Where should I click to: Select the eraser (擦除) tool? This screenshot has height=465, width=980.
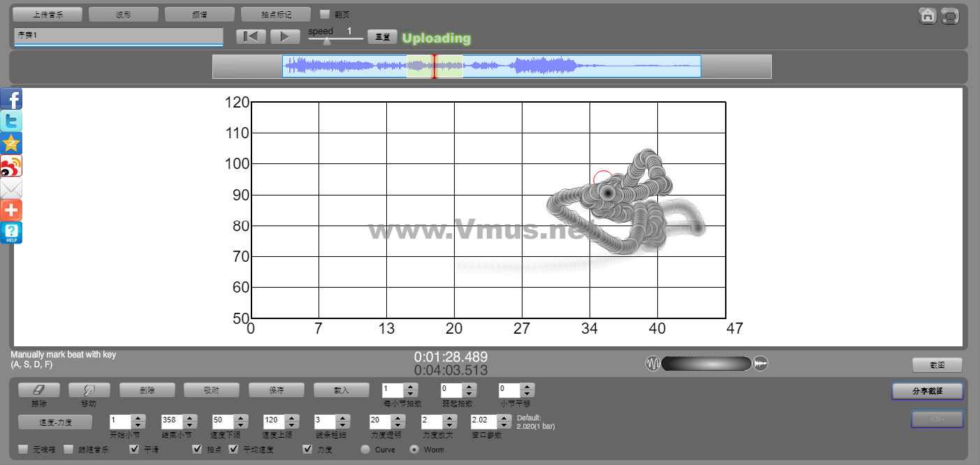(38, 390)
